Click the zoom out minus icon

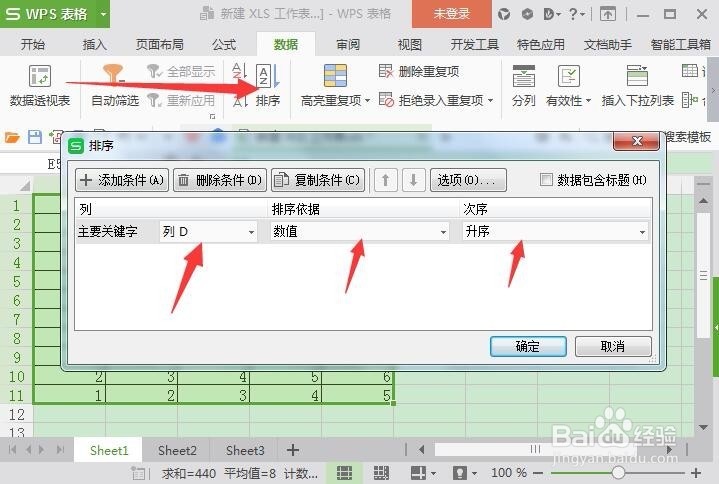pyautogui.click(x=539, y=473)
